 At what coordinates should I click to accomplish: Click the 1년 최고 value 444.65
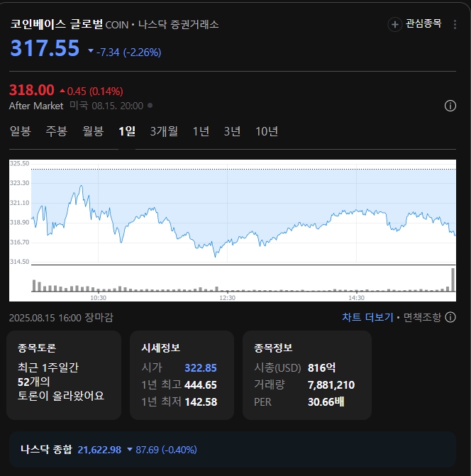[x=201, y=385]
